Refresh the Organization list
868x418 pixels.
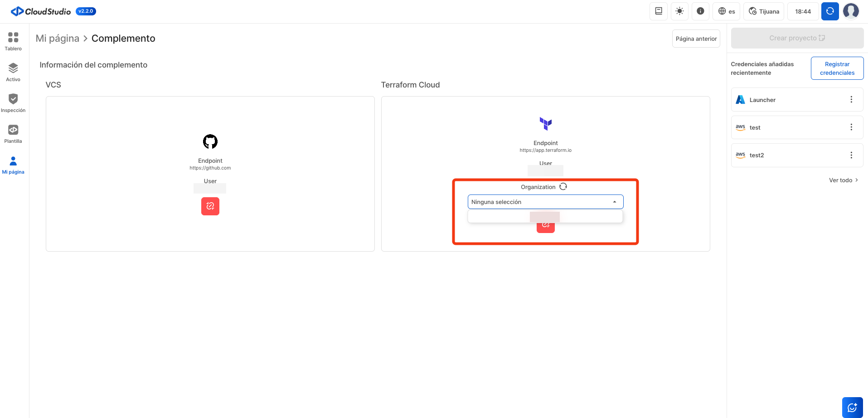pyautogui.click(x=563, y=187)
